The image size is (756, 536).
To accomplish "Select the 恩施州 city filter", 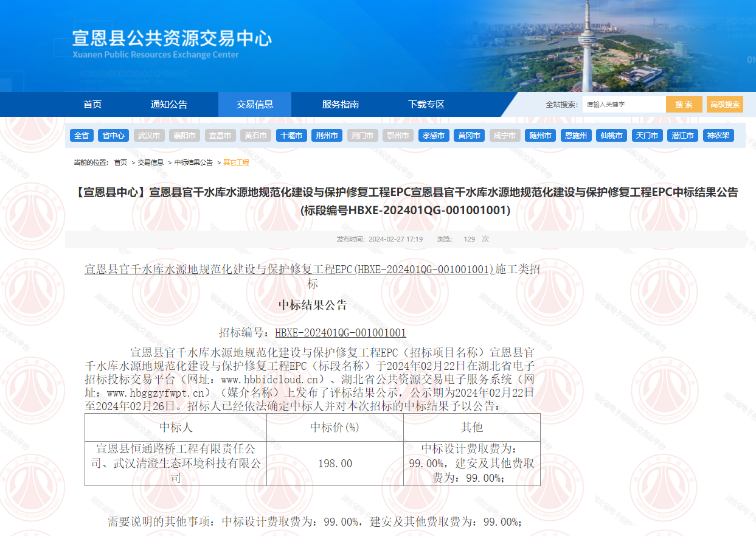I will [x=576, y=136].
